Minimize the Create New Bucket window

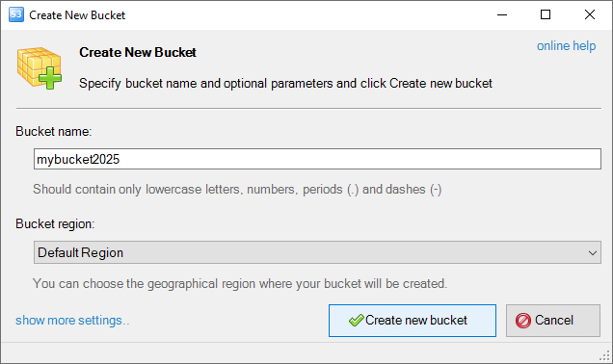(502, 14)
